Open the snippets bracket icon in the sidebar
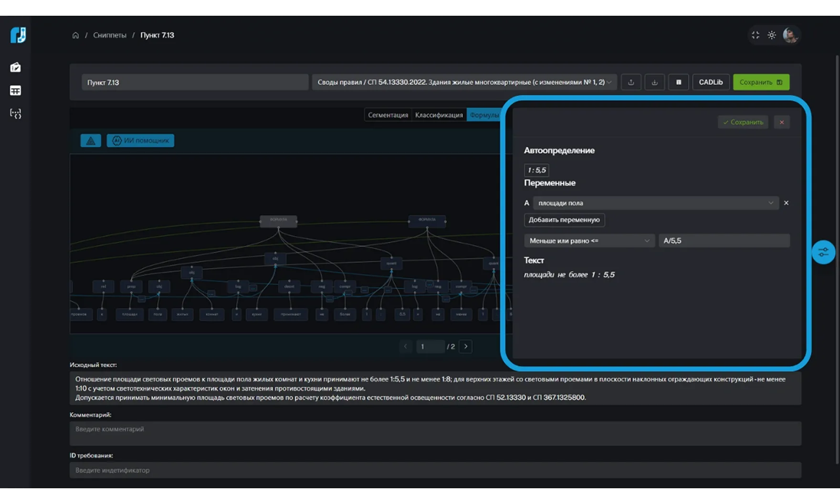 pos(16,114)
